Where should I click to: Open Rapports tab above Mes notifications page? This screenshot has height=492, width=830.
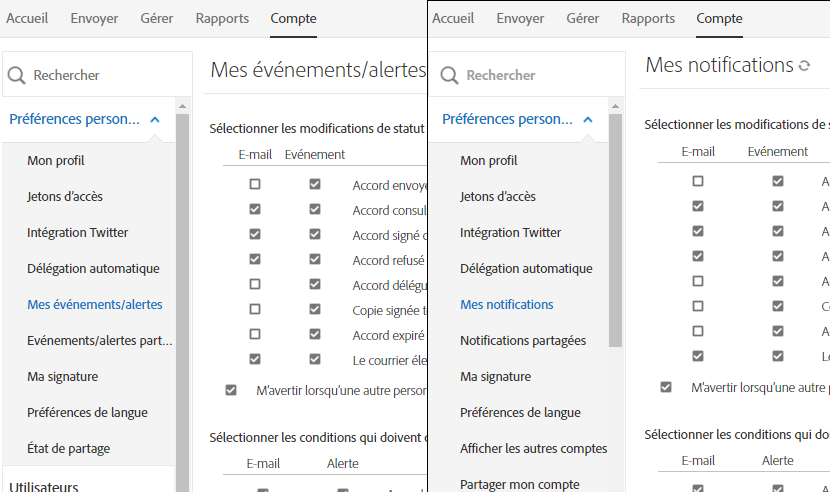[648, 18]
